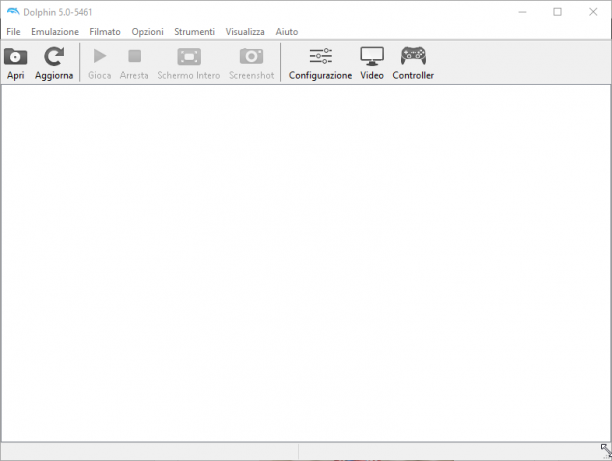Screen dimensions: 612x461
Task: Open the Opzioni menu
Action: [x=148, y=32]
